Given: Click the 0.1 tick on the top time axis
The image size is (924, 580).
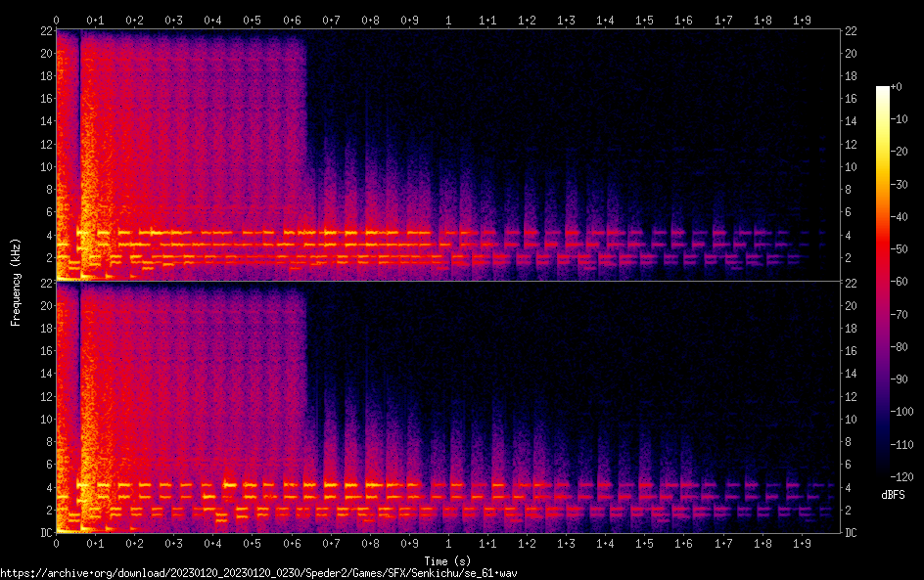Looking at the screenshot, I should 96,20.
